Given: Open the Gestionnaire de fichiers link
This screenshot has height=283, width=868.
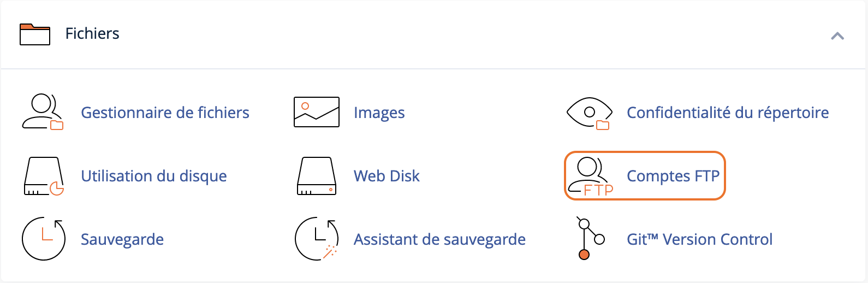Looking at the screenshot, I should point(165,113).
